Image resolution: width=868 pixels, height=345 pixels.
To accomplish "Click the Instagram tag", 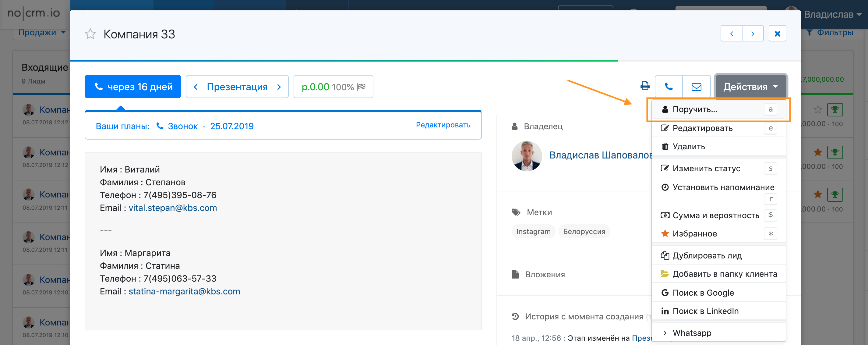I will click(533, 232).
